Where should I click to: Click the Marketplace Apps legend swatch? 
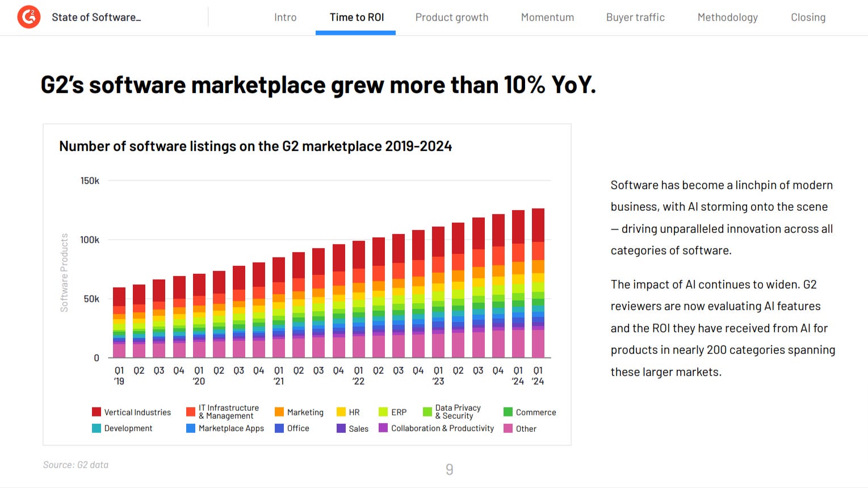click(x=191, y=428)
